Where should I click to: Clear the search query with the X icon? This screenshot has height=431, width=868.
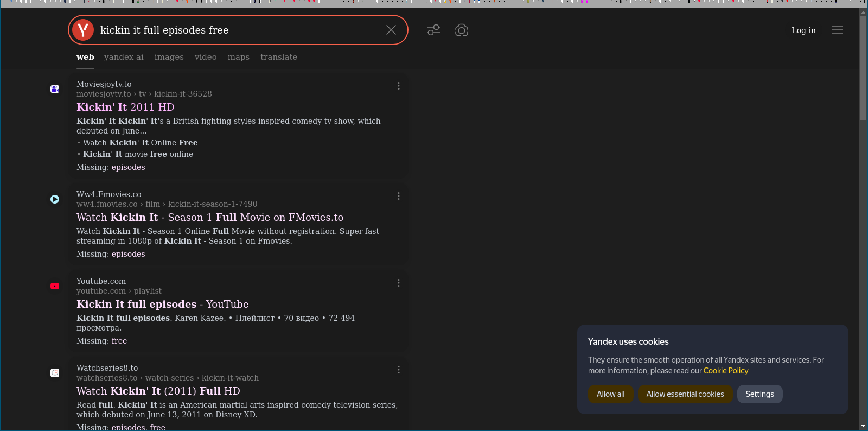tap(391, 30)
